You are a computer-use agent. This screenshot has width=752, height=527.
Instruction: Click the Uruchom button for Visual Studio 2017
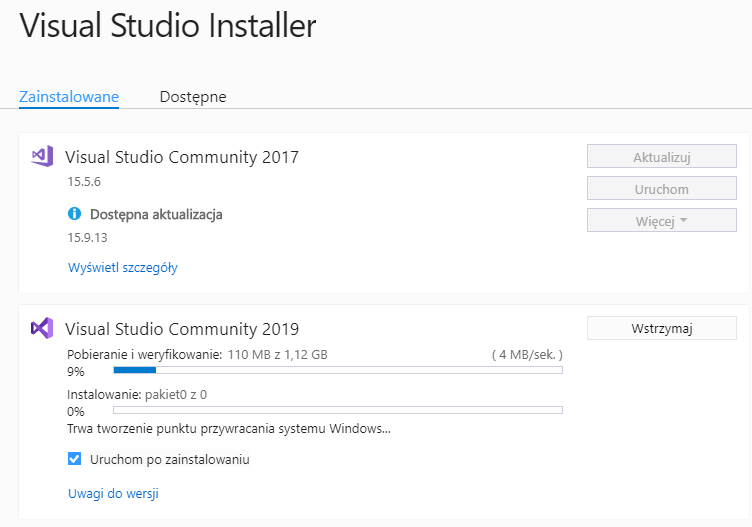[661, 188]
